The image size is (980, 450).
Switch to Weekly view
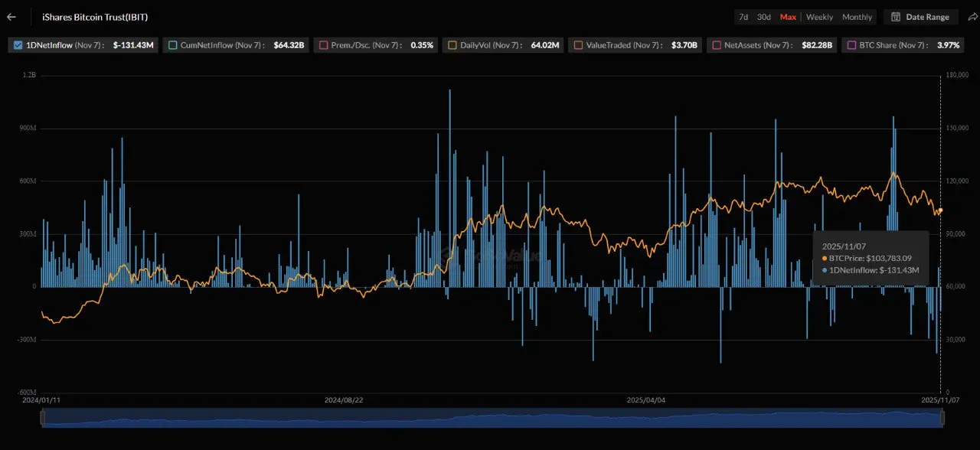point(818,16)
